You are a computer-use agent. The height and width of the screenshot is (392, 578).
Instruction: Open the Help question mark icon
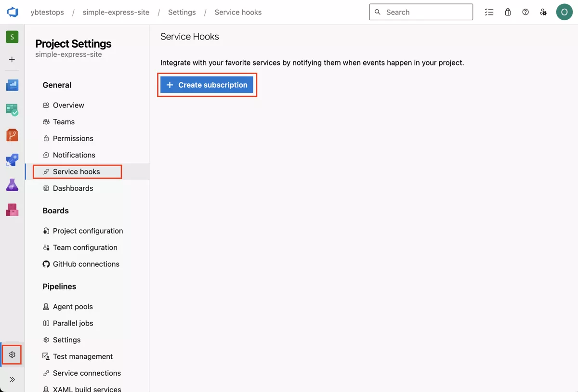click(525, 12)
